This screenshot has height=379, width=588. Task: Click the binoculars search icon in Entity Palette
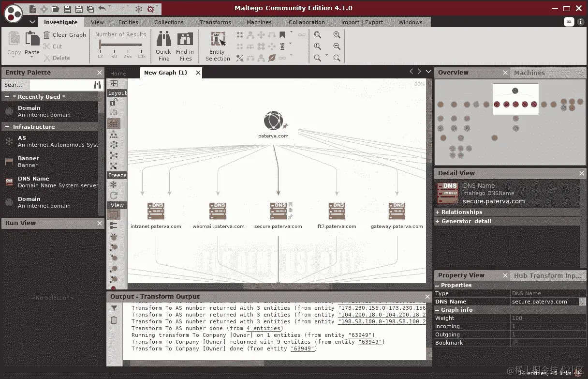click(x=97, y=85)
